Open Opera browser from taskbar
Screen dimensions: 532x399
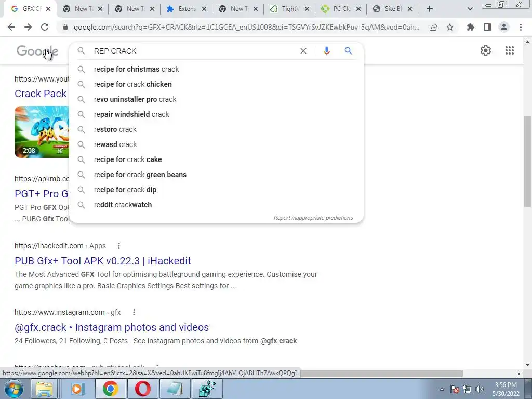(142, 389)
